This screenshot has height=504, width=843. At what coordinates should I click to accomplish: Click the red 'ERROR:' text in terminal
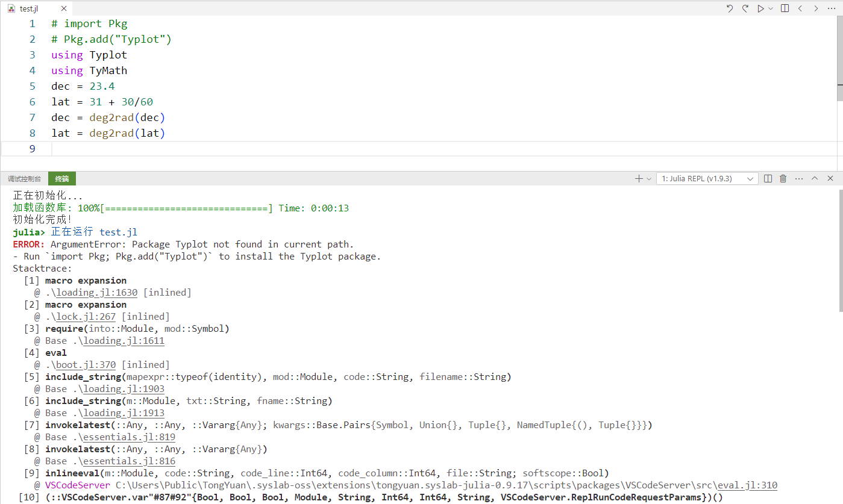pos(29,244)
